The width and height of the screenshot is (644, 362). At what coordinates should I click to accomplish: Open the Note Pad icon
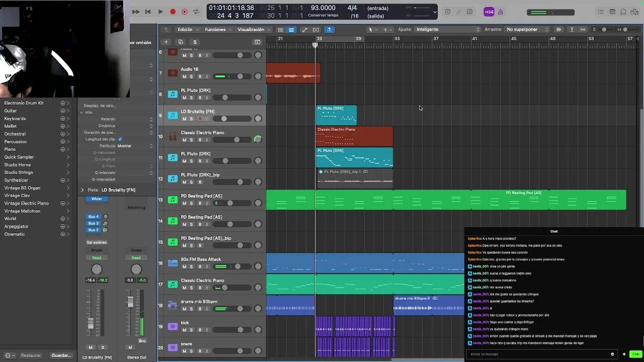click(612, 12)
